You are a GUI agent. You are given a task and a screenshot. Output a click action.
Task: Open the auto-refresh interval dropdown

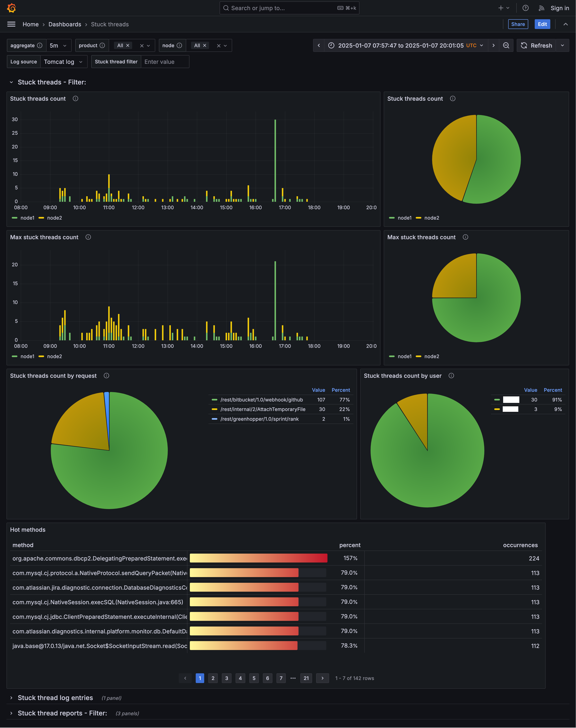point(562,45)
